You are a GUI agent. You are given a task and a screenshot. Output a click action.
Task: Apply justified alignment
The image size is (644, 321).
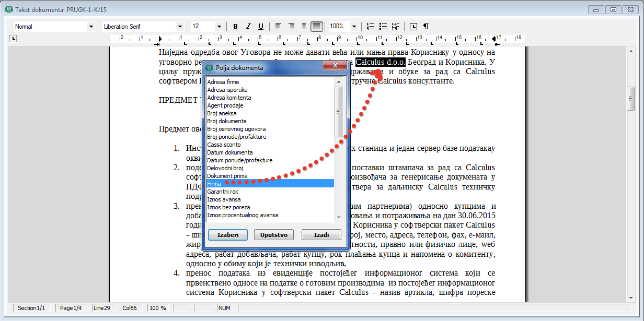click(x=316, y=26)
